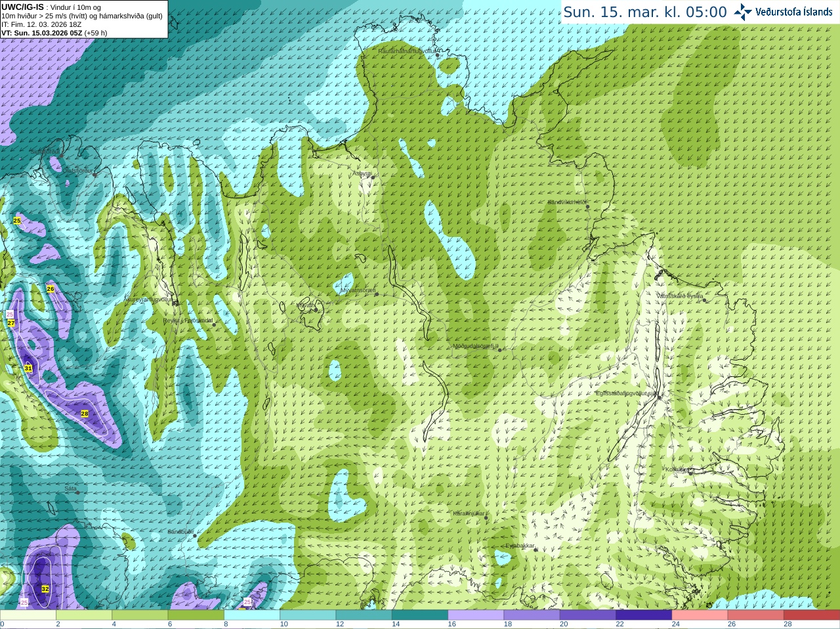Image resolution: width=840 pixels, height=629 pixels.
Task: Click the Sandvíkurheiði station marker
Action: [x=588, y=207]
